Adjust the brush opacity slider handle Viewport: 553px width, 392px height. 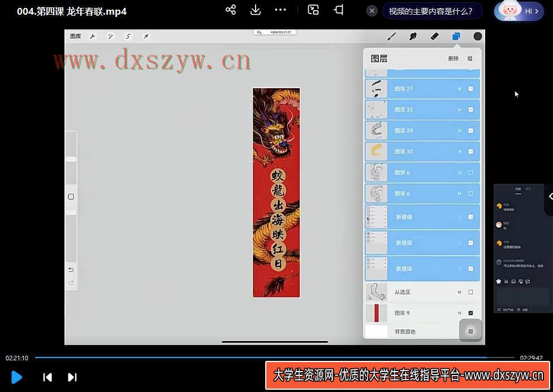click(71, 213)
